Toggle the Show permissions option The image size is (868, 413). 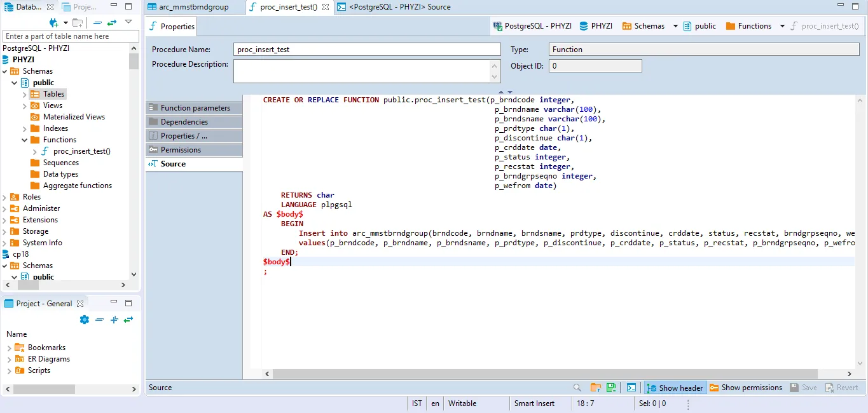(x=746, y=388)
